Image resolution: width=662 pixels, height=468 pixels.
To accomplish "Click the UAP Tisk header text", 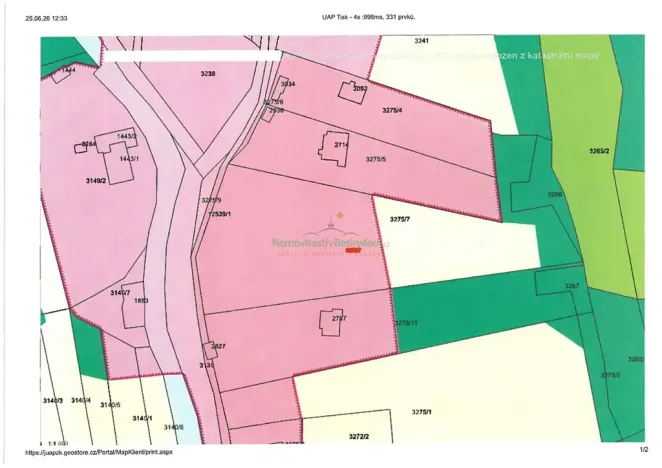I will pos(368,17).
